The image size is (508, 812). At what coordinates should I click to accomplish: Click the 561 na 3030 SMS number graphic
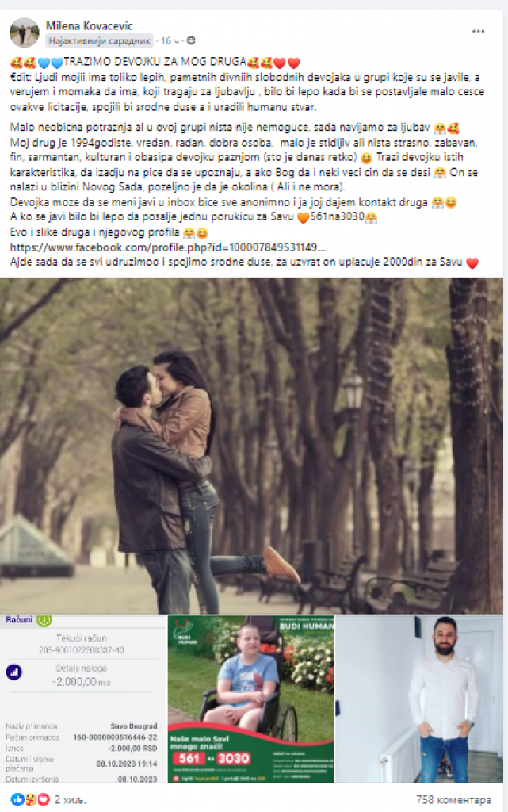214,759
